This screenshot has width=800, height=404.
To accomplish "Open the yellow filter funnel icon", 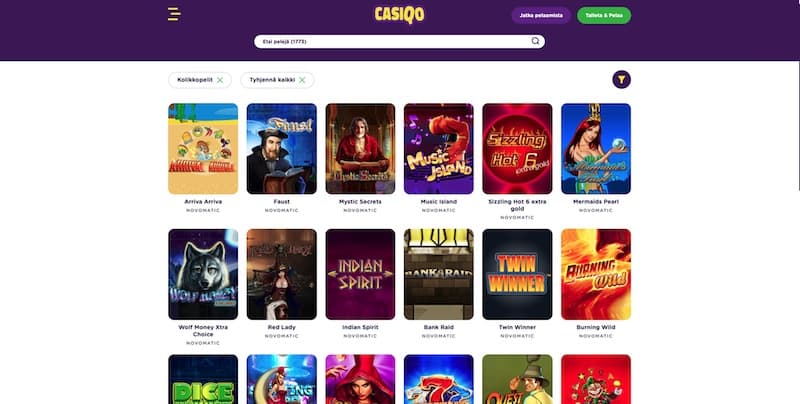I will (621, 80).
